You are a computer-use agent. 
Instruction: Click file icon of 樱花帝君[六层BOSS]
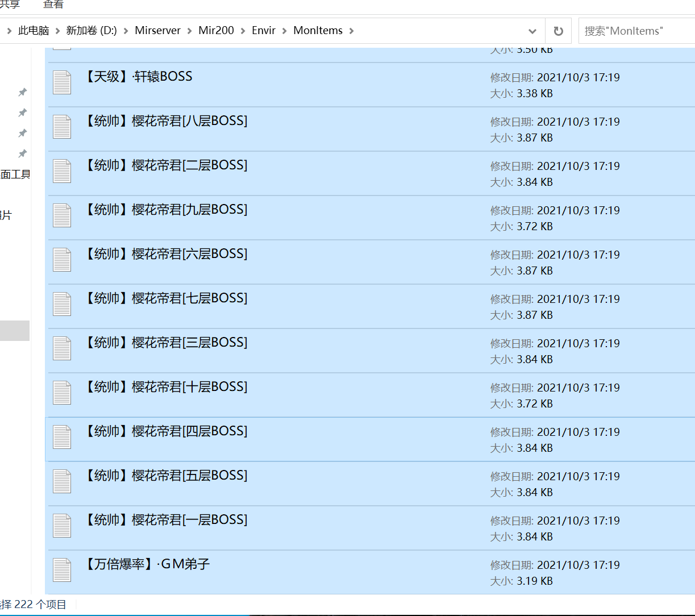click(x=62, y=260)
